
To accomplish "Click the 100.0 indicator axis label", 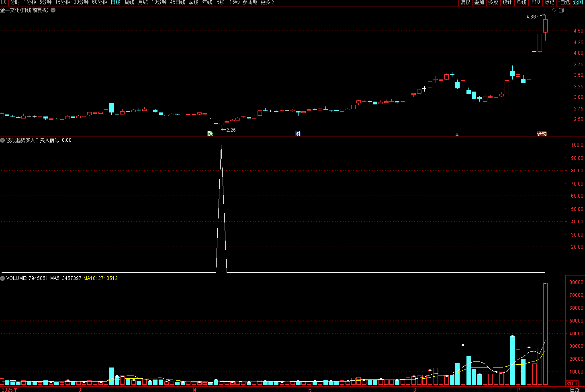I will (x=577, y=145).
